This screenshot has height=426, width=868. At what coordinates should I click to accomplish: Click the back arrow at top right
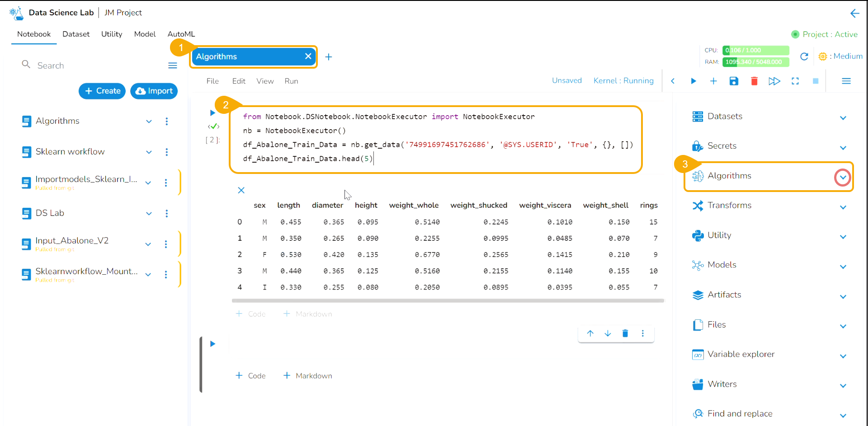(x=854, y=14)
